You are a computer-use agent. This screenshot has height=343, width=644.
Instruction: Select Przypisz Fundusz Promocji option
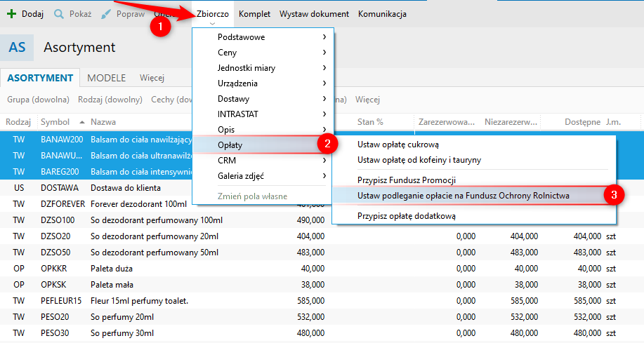(407, 180)
